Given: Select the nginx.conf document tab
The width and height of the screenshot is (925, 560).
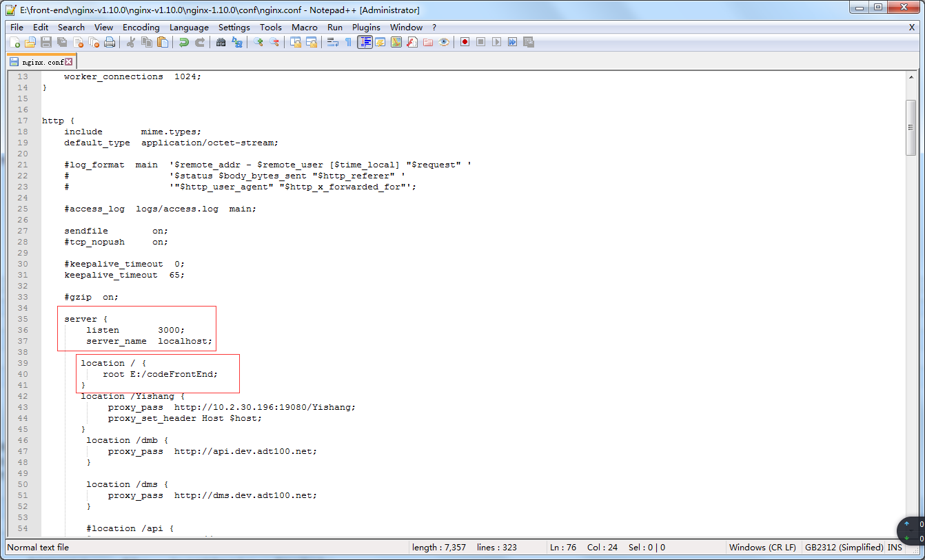Looking at the screenshot, I should pos(41,61).
